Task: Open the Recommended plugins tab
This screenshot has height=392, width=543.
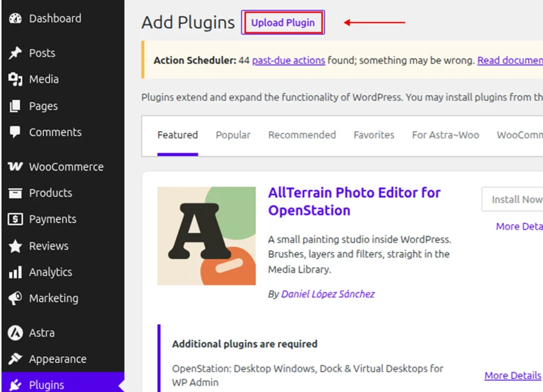Action: click(x=302, y=135)
